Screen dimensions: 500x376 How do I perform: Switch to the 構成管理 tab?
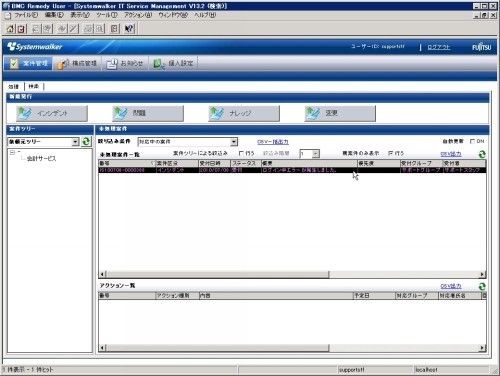[x=77, y=63]
